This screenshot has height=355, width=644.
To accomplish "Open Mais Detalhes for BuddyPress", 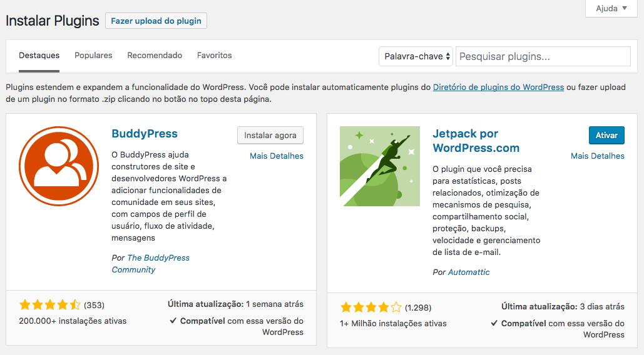I will pyautogui.click(x=277, y=156).
